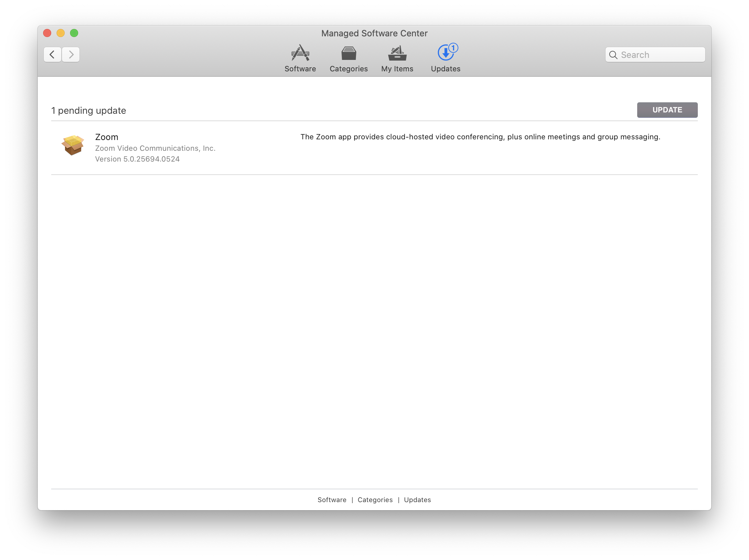Viewport: 749px width, 560px height.
Task: Click the search magnifier icon
Action: tap(613, 55)
